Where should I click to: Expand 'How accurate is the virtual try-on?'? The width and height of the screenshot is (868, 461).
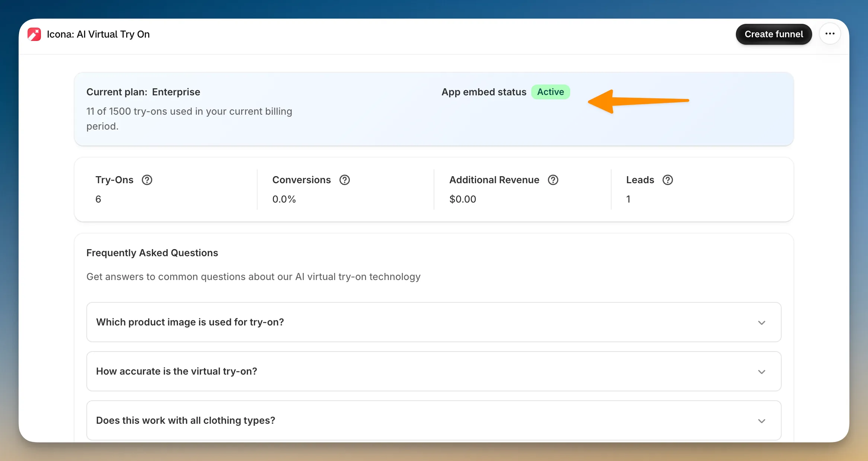434,371
